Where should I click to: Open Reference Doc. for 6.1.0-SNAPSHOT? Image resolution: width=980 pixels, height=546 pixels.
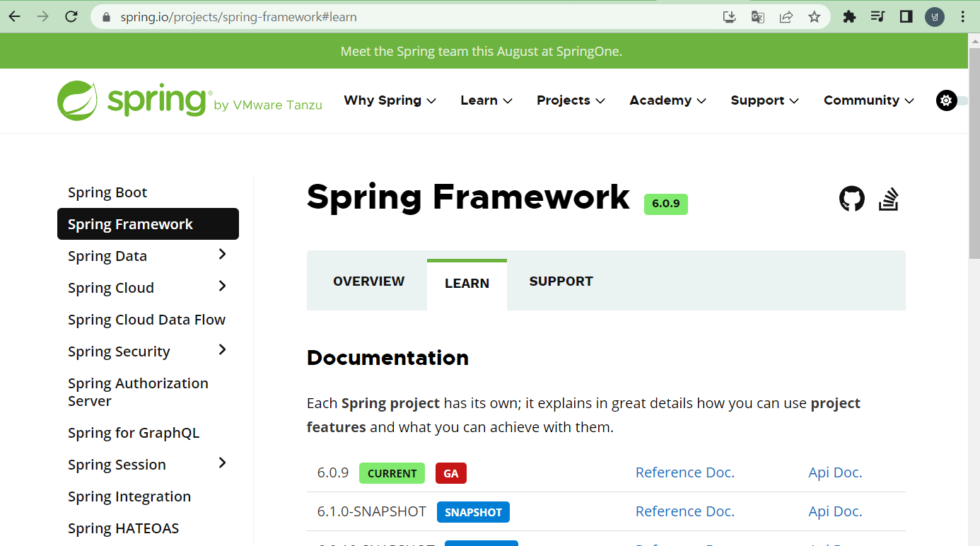click(x=685, y=511)
